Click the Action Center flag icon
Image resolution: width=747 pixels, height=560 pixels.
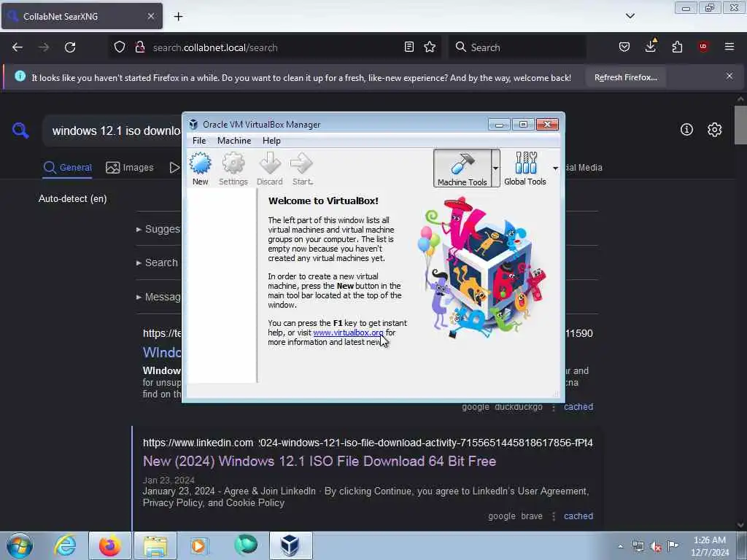click(x=673, y=545)
